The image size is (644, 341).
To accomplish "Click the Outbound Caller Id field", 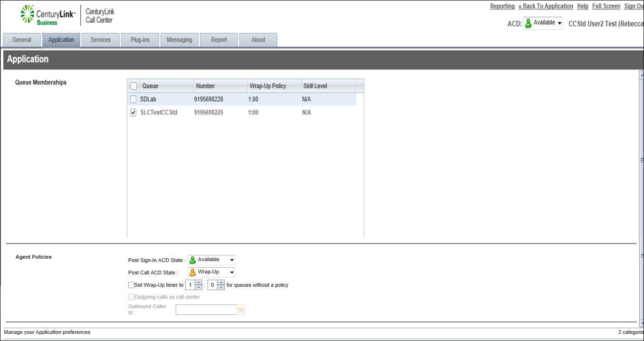I will pos(207,310).
